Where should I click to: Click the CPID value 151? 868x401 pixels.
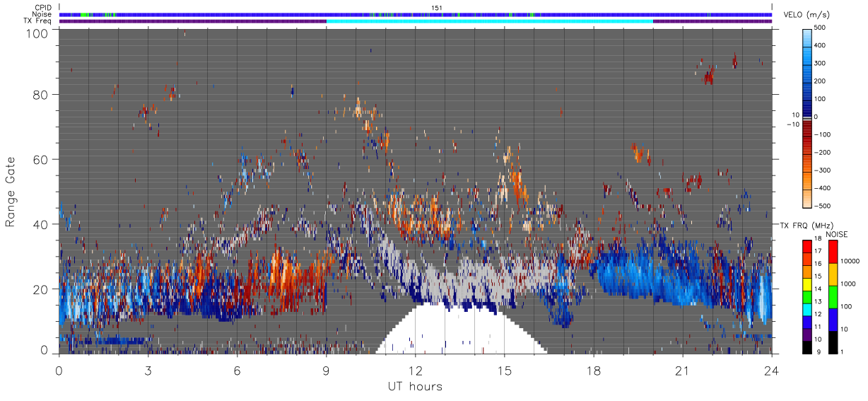pos(436,8)
